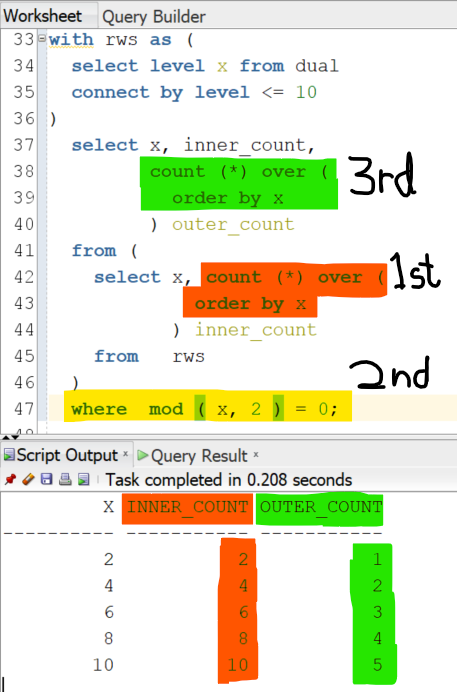Click the "inner_count" alias on line 44
457x692 pixels.
click(x=256, y=330)
